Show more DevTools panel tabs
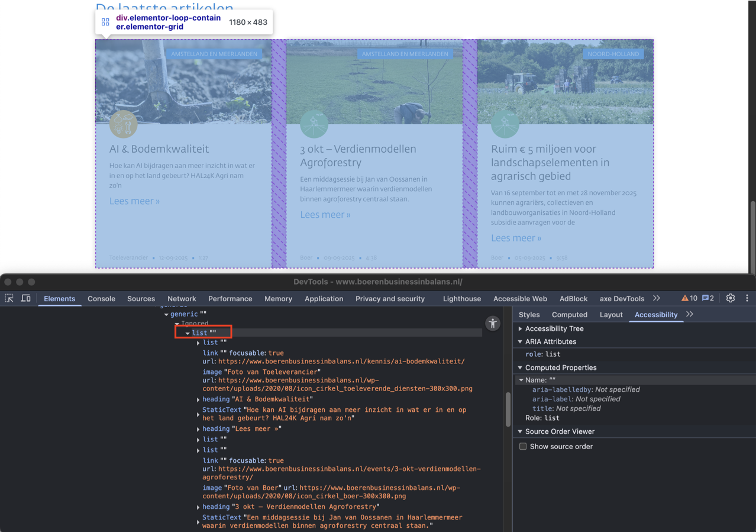The width and height of the screenshot is (756, 532). tap(657, 298)
